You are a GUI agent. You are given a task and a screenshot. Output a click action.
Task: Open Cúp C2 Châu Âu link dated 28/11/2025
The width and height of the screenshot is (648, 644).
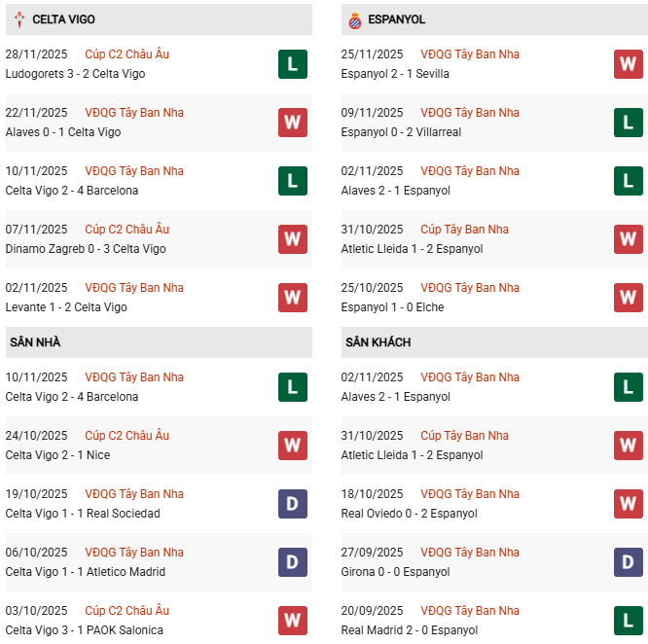[126, 54]
